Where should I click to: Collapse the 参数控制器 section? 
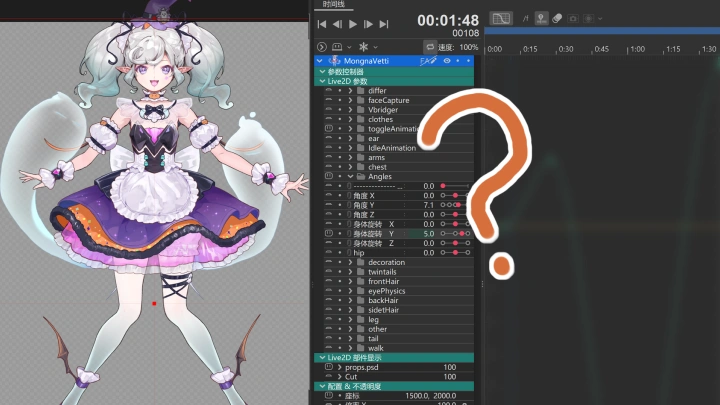[x=322, y=72]
